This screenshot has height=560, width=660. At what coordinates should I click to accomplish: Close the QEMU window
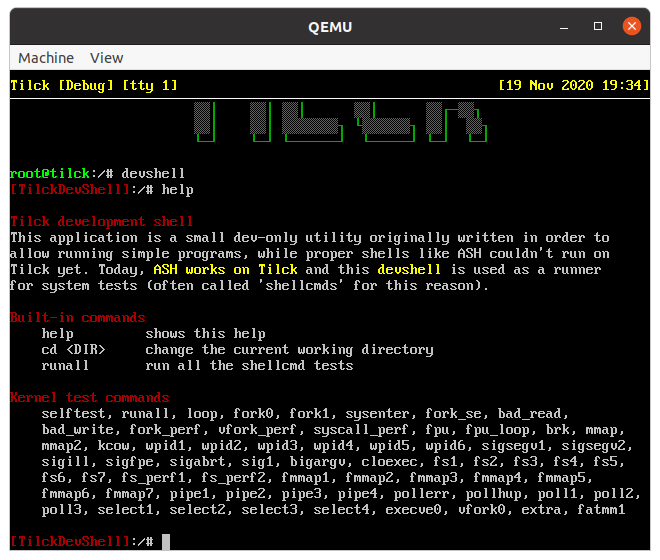[632, 26]
